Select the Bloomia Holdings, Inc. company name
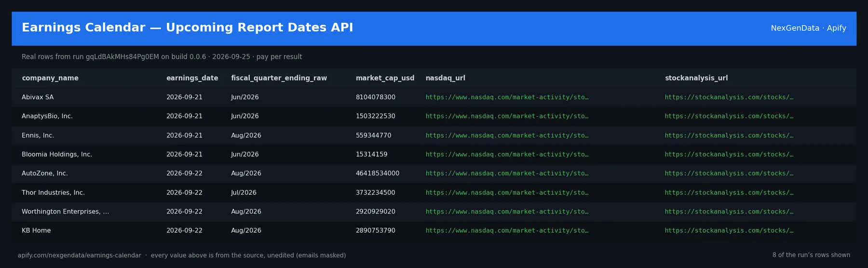The width and height of the screenshot is (868, 268). point(57,154)
